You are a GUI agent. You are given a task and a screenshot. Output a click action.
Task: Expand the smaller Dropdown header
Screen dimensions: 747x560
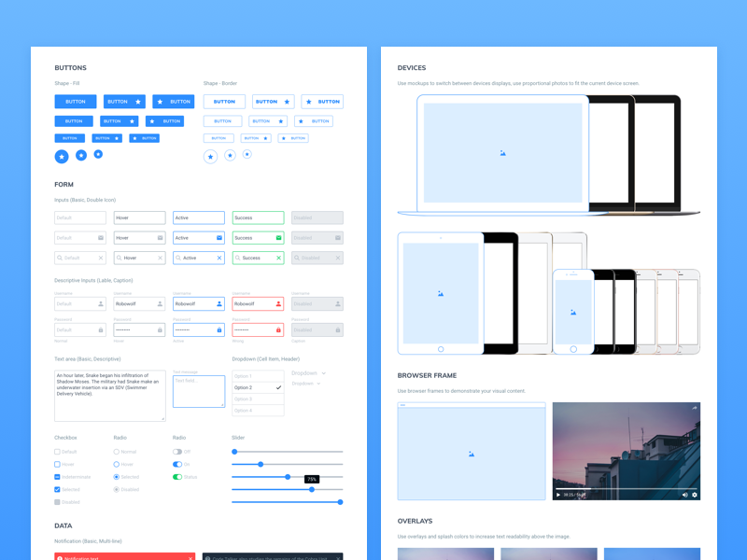tap(306, 384)
